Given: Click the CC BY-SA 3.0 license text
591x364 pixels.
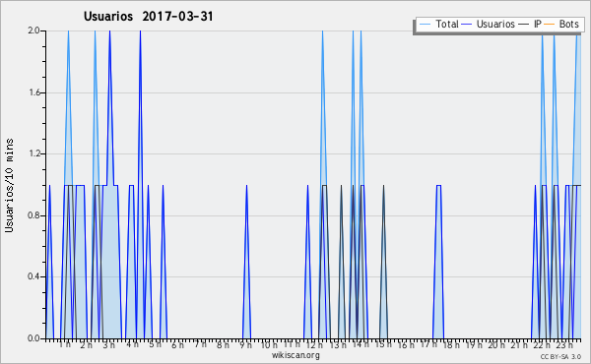Looking at the screenshot, I should [x=560, y=357].
